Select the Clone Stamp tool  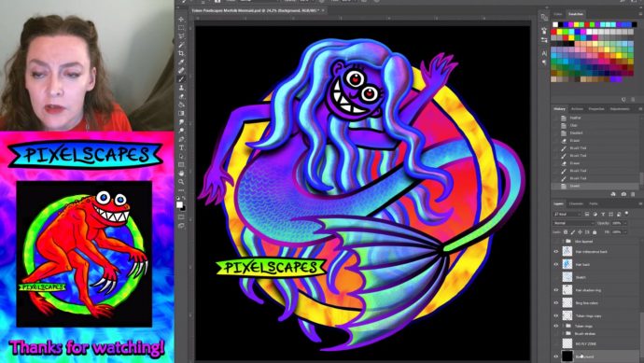pos(181,88)
